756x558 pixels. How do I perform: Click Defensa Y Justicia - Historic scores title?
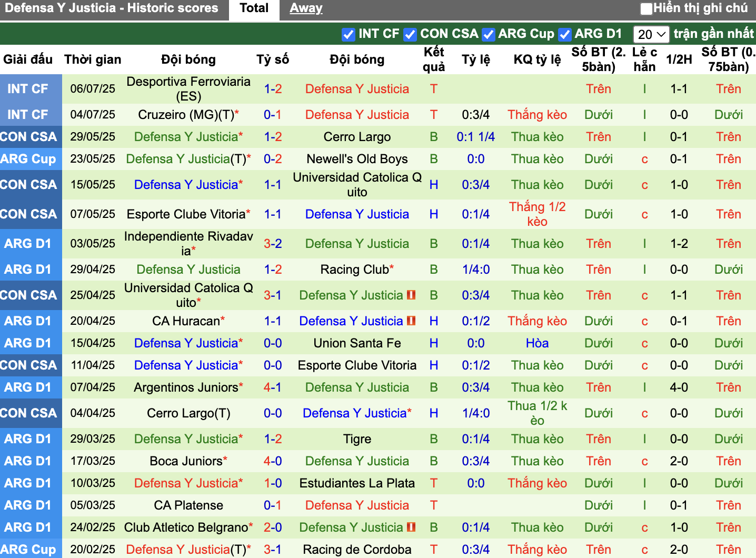pos(111,8)
